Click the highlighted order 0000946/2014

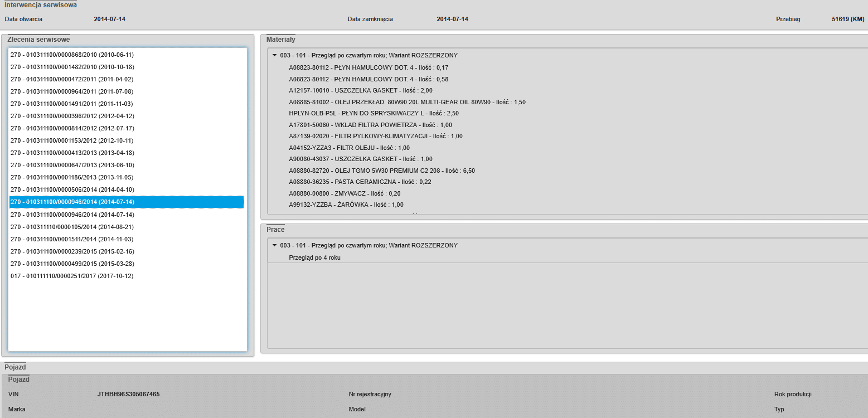127,202
